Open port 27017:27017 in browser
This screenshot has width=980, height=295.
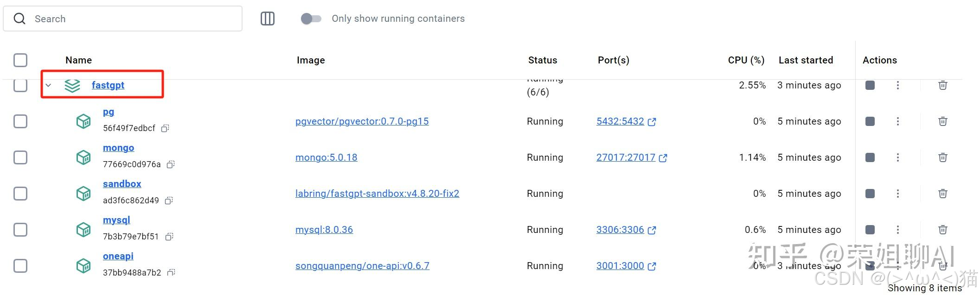point(632,157)
